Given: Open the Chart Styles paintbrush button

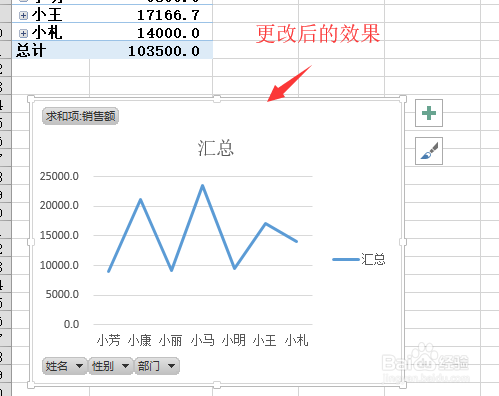Looking at the screenshot, I should [x=429, y=151].
